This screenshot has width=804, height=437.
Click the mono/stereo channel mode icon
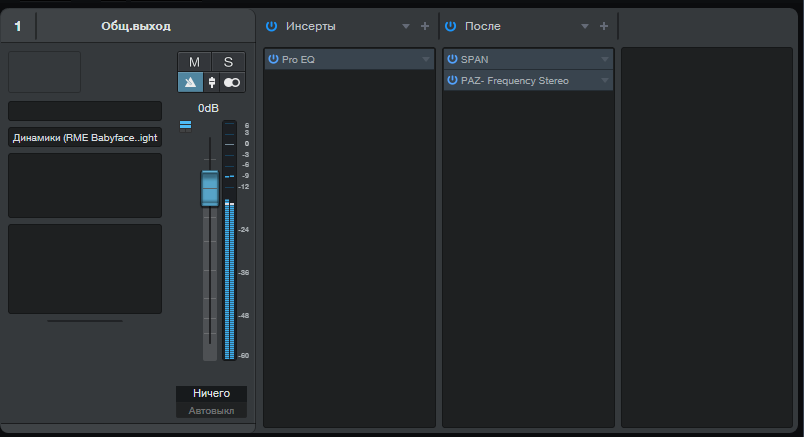pos(232,83)
